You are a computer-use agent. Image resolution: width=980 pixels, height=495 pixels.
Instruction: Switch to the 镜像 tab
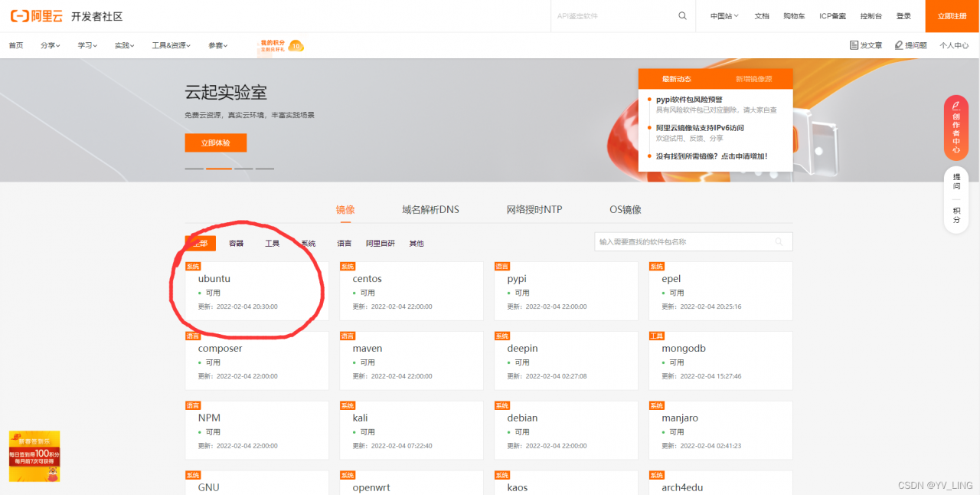345,209
